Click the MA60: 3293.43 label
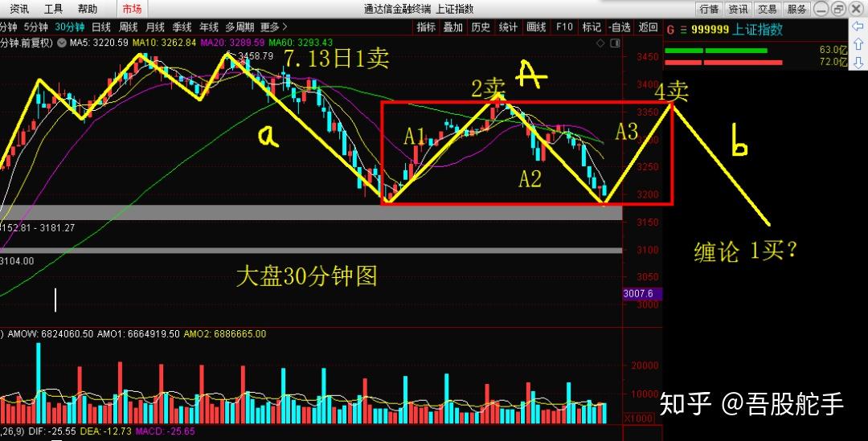 tap(301, 43)
